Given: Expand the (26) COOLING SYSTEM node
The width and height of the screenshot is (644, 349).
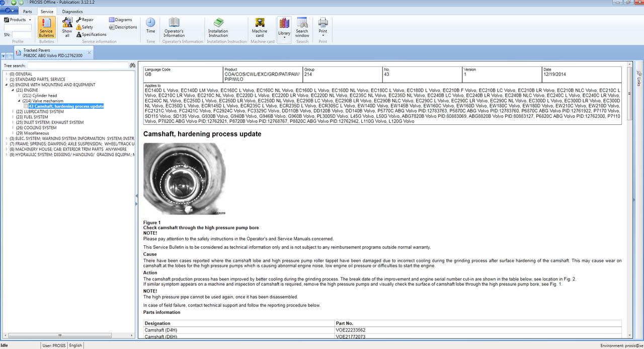Looking at the screenshot, I should coord(13,127).
